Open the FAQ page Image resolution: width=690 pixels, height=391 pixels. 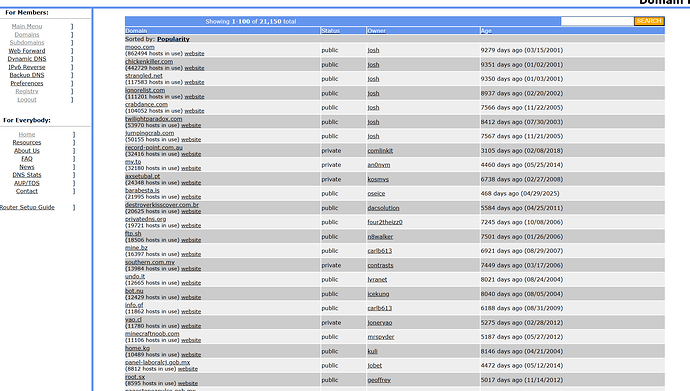27,158
